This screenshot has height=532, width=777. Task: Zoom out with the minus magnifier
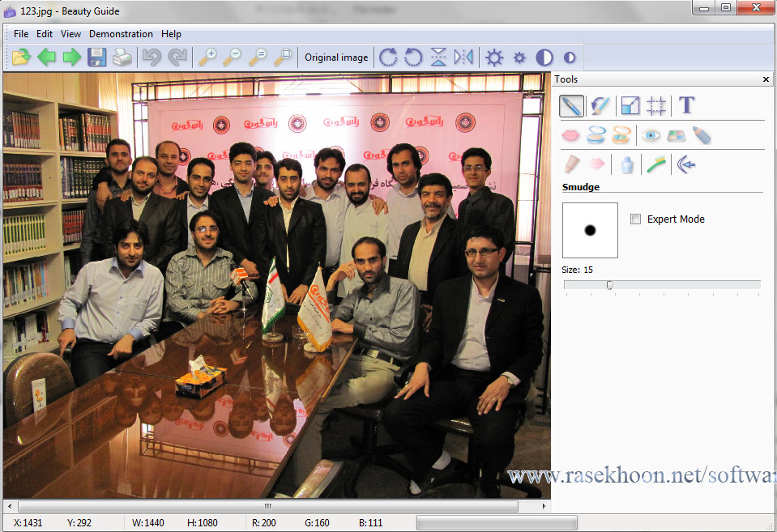233,57
